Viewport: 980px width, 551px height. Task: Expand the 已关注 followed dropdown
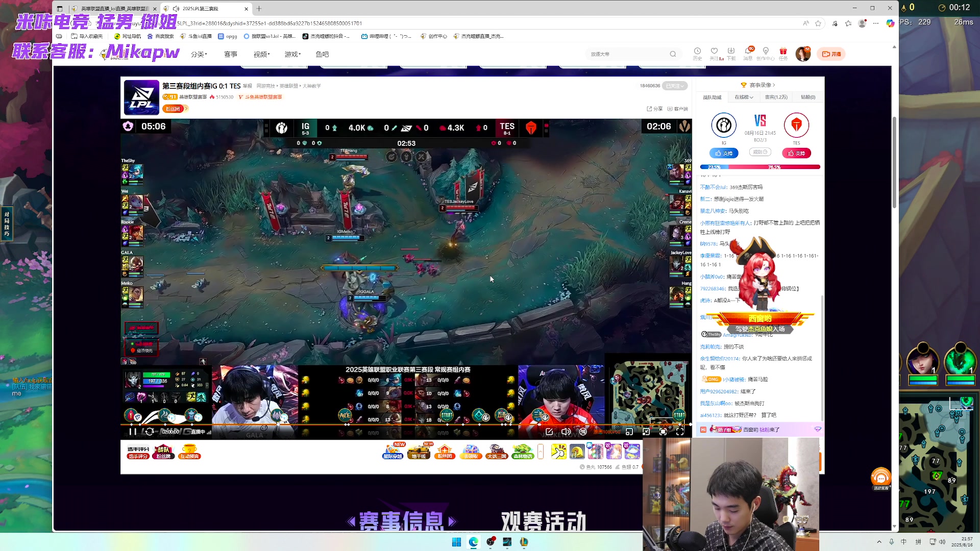(675, 86)
